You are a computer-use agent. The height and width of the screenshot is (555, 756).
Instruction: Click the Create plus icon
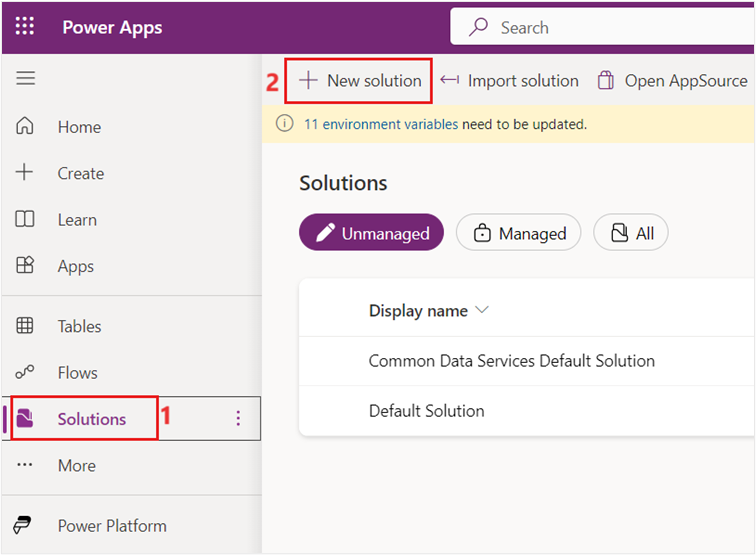(x=25, y=173)
